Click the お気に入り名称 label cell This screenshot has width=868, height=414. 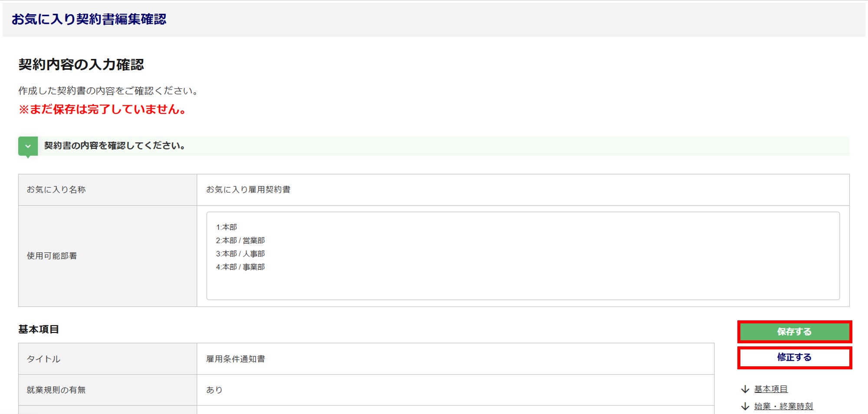click(56, 190)
